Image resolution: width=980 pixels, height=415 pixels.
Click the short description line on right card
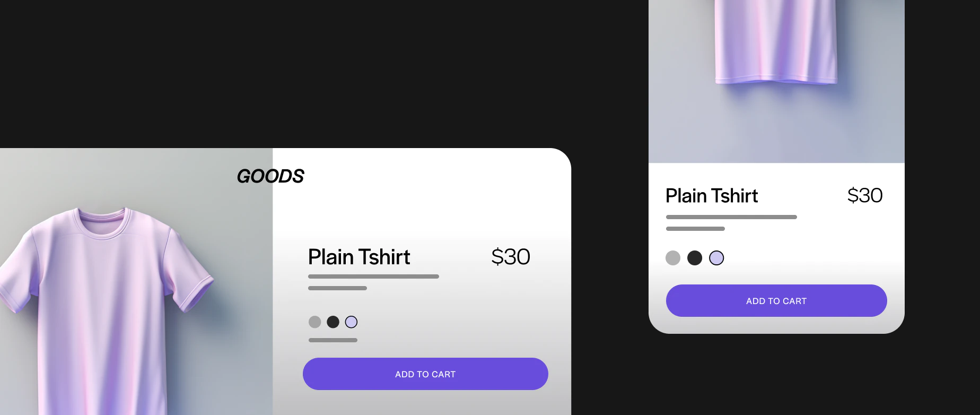click(x=695, y=228)
